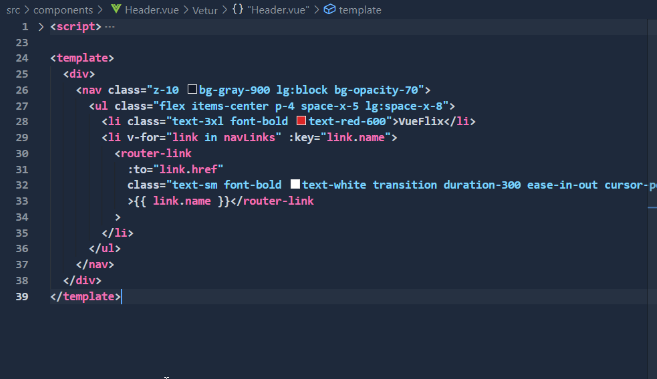
Task: Open the quoted "Header.vue" breadcrumb segment
Action: [x=278, y=10]
